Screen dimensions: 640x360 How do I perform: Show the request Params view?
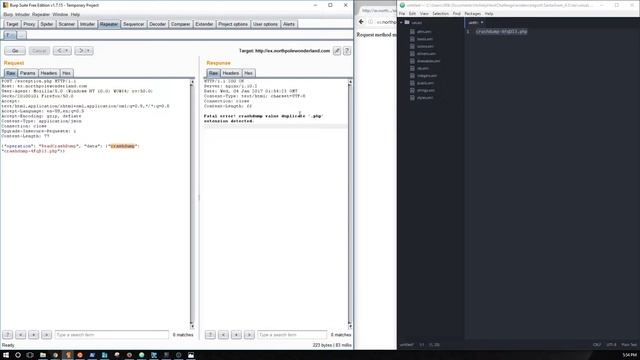[x=28, y=73]
